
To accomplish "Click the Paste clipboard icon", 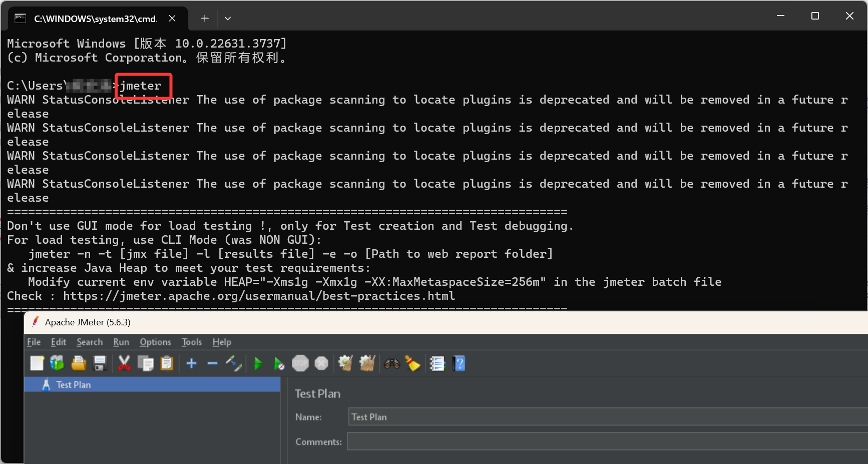I will pos(167,363).
